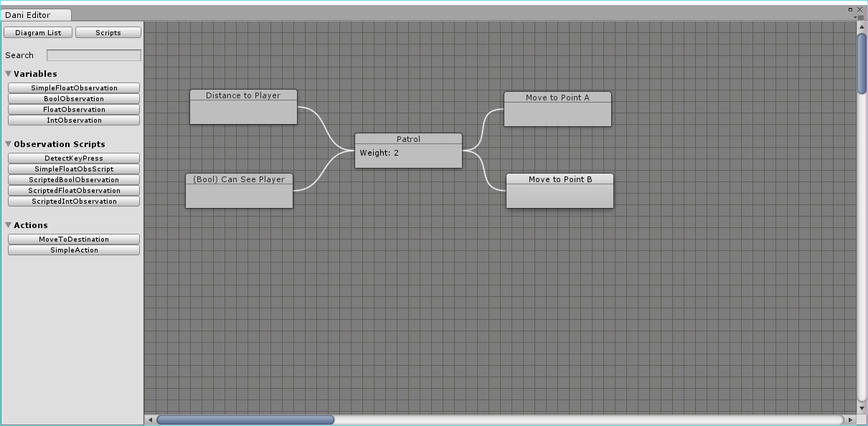This screenshot has width=868, height=426.
Task: Collapse the Actions section
Action: point(8,224)
